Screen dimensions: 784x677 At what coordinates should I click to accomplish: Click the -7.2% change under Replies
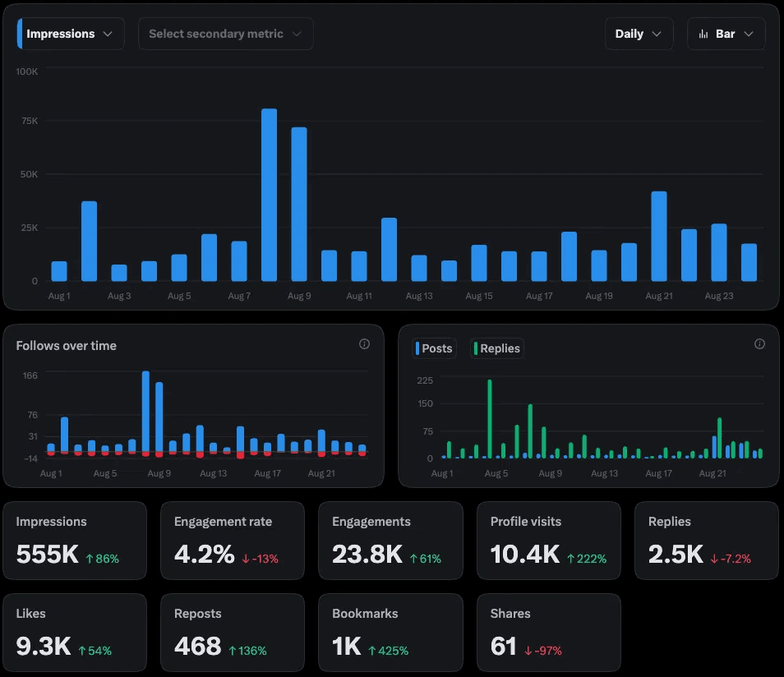point(731,559)
